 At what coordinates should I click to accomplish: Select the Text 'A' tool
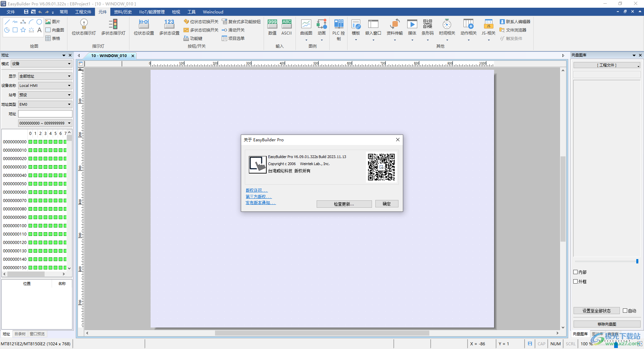coord(39,30)
